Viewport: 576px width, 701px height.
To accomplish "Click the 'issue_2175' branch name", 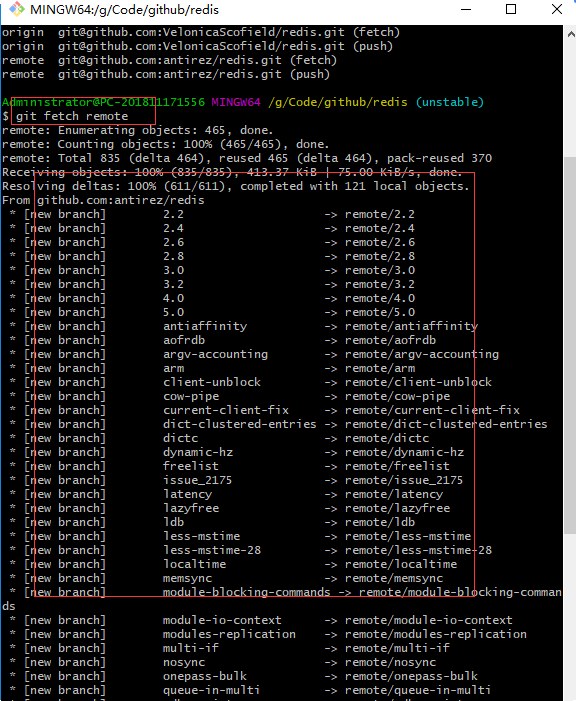I will tap(197, 480).
